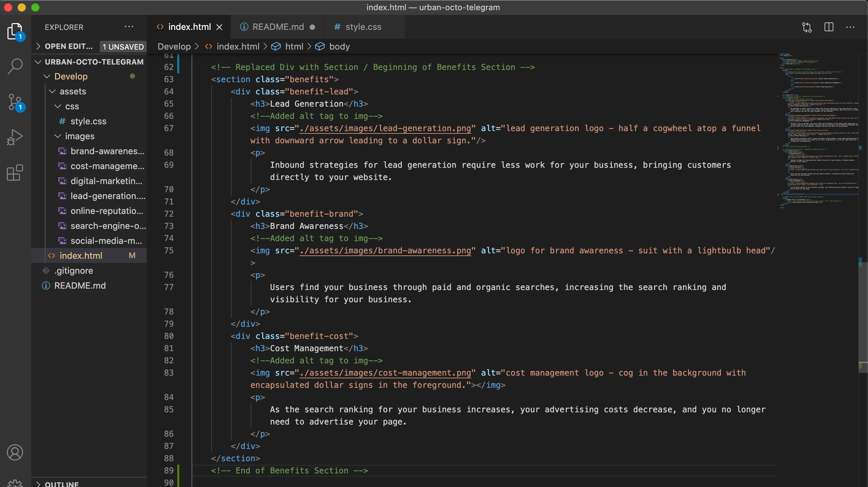Open the Manage gear at sidebar bottom
The width and height of the screenshot is (868, 487).
(15, 483)
